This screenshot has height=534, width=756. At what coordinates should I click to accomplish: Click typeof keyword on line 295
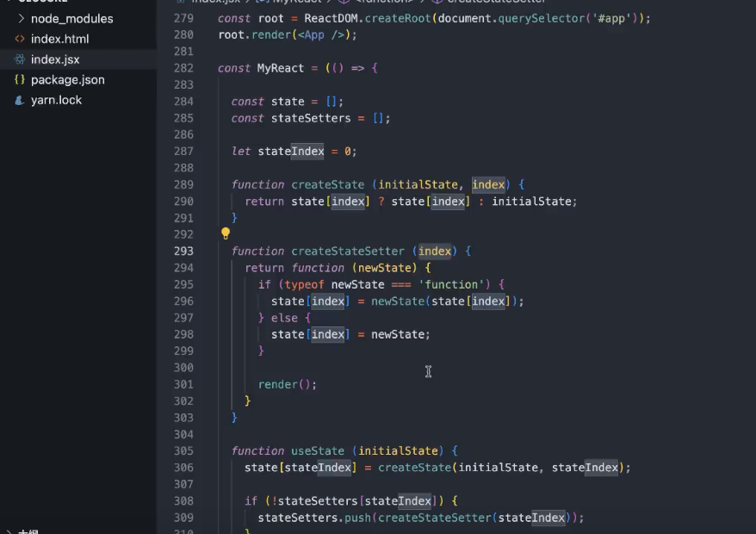pos(304,284)
